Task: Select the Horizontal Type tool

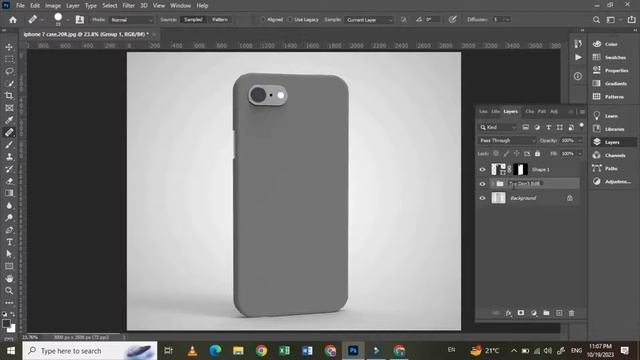Action: [9, 242]
